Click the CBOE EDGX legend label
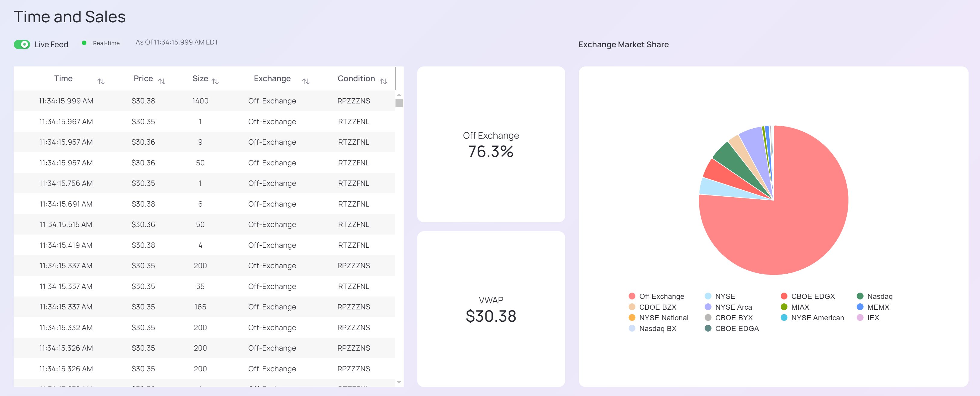 [813, 296]
